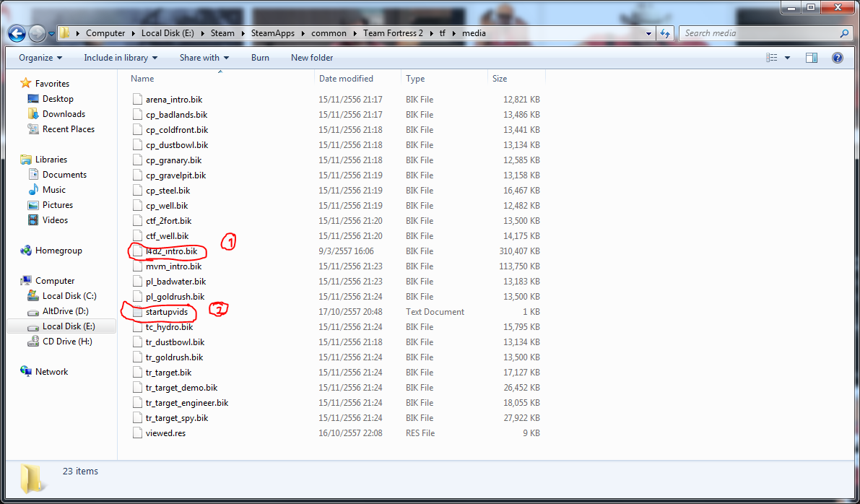Open the Videos library

pos(56,220)
